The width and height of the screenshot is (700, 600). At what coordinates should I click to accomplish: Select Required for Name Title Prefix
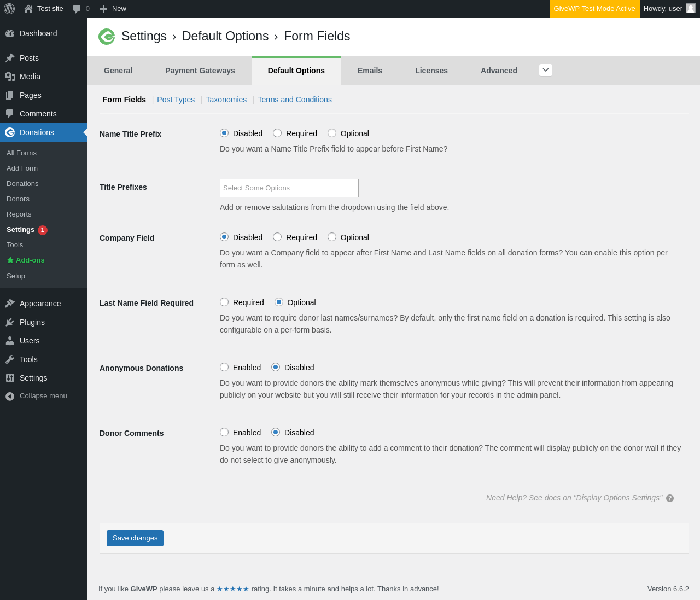tap(277, 133)
